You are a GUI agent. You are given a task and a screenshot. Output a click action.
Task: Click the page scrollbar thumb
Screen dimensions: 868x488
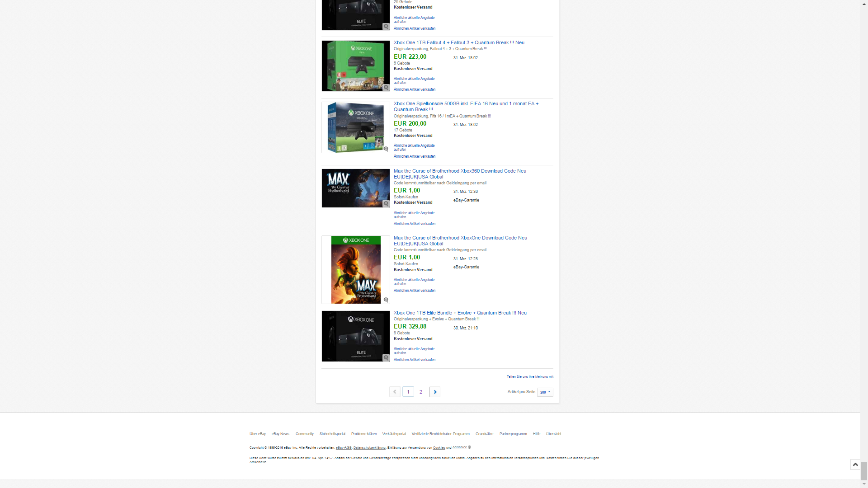(864, 471)
